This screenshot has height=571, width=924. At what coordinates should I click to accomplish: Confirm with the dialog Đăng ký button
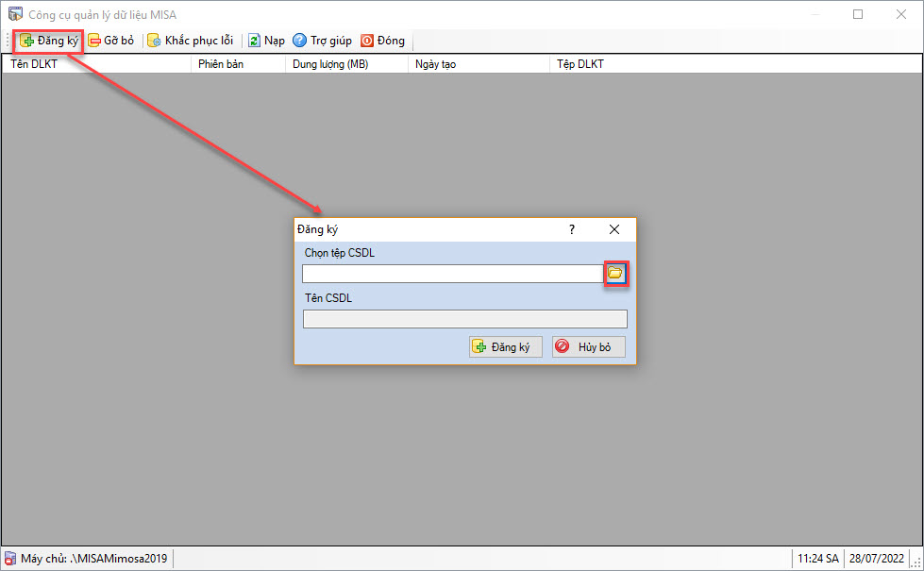506,346
